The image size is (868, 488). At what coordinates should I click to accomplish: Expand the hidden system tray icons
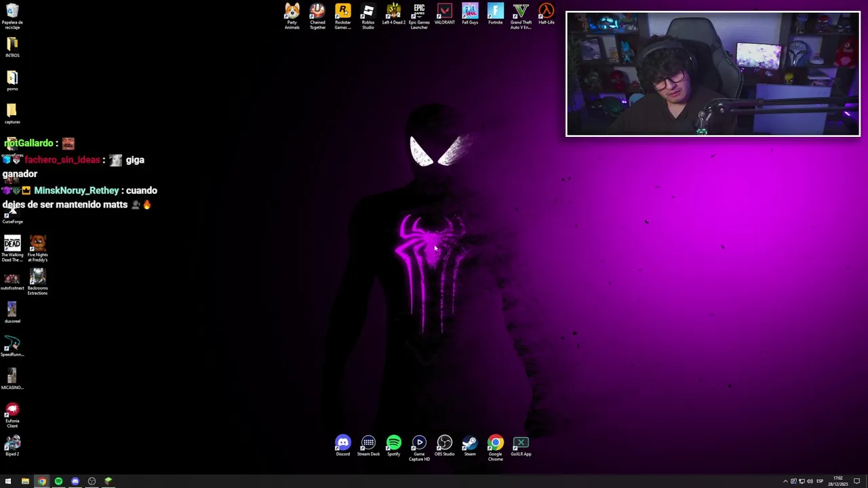[785, 481]
